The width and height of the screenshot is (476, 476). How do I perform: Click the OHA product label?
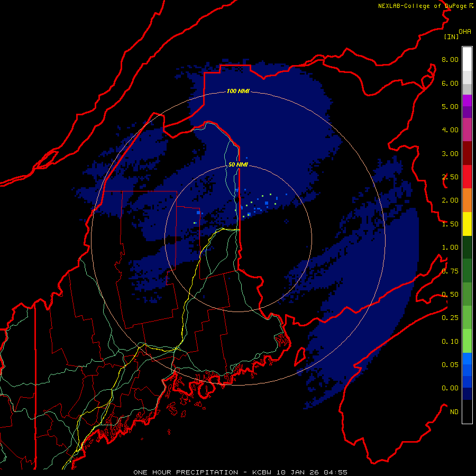click(465, 31)
